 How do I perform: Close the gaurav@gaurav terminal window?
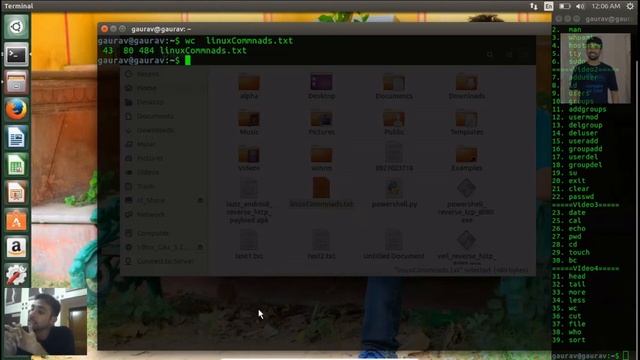tap(104, 29)
